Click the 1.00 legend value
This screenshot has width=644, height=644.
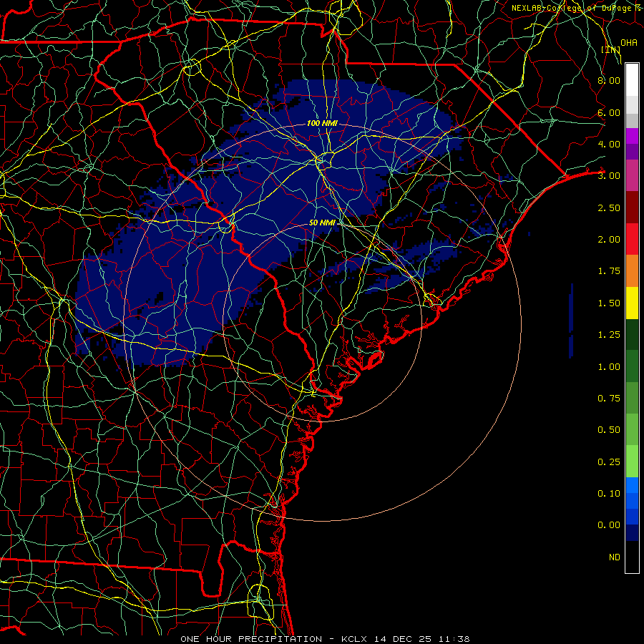pos(609,367)
